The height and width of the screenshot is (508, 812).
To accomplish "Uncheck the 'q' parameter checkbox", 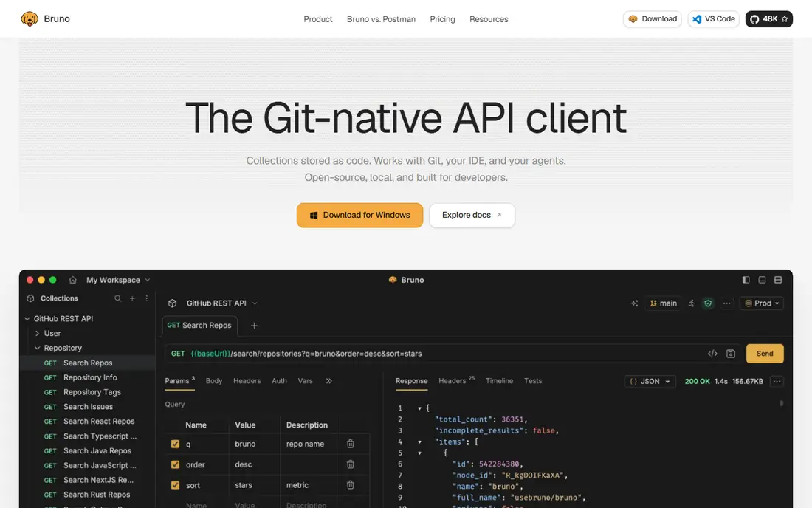I will click(x=176, y=444).
